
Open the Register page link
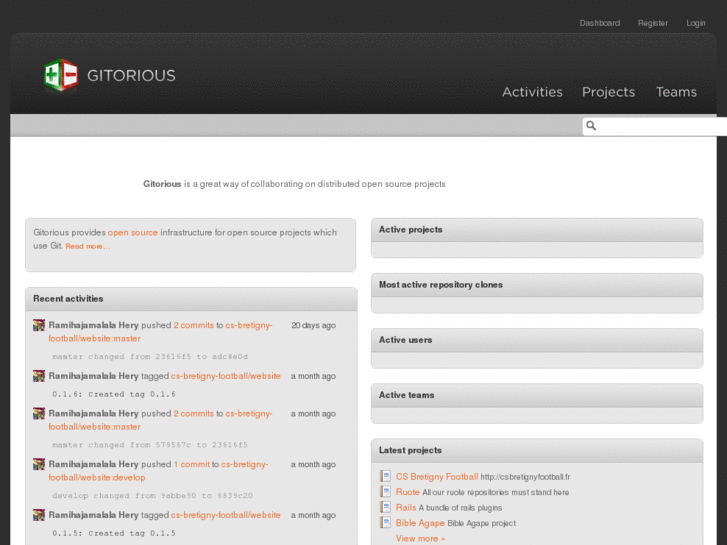point(652,23)
